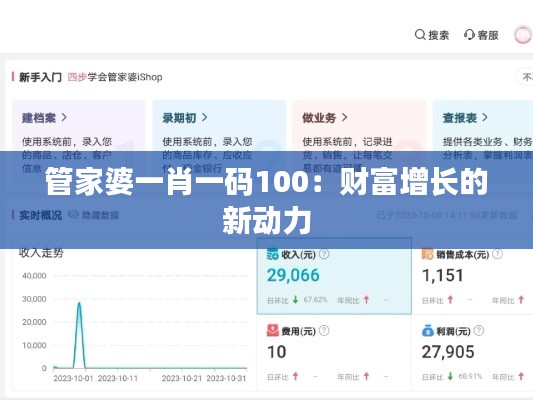
Task: Click 日环比 red arrow in 销售成本 card
Action: click(x=450, y=300)
